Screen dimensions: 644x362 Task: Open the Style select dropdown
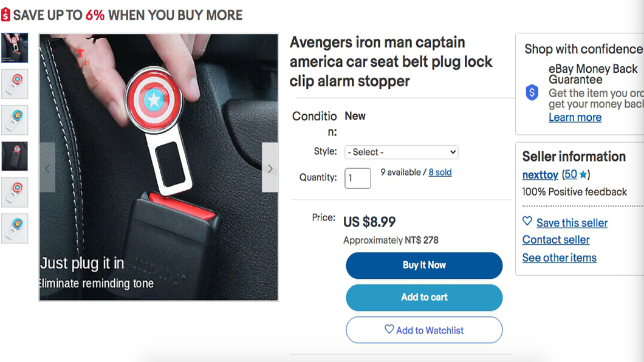tap(401, 152)
